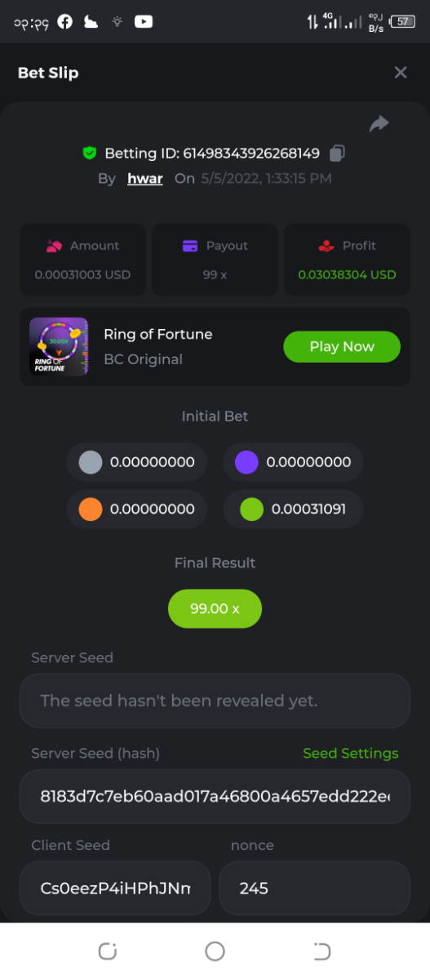Screen dimensions: 430x980
Task: Select the green color bet swatch
Action: (251, 509)
